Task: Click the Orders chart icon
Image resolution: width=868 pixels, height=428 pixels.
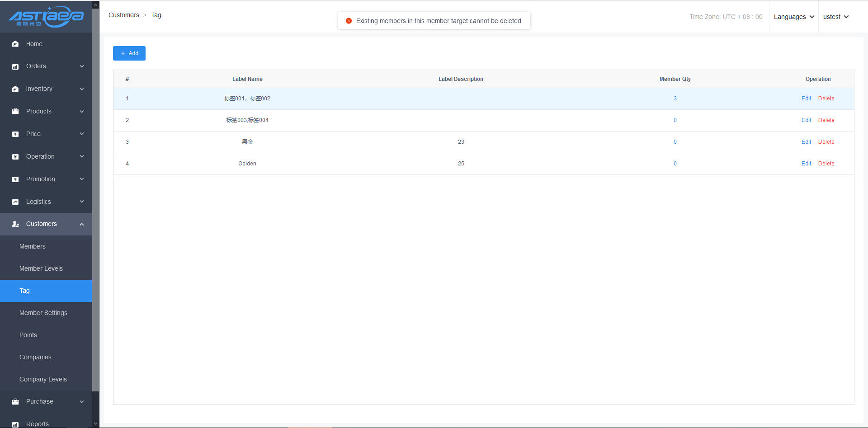Action: pos(15,66)
